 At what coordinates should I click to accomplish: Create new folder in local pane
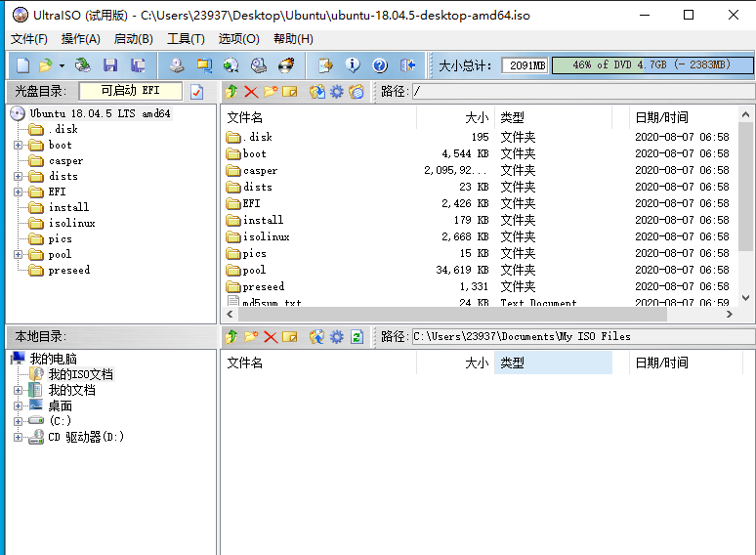[251, 336]
